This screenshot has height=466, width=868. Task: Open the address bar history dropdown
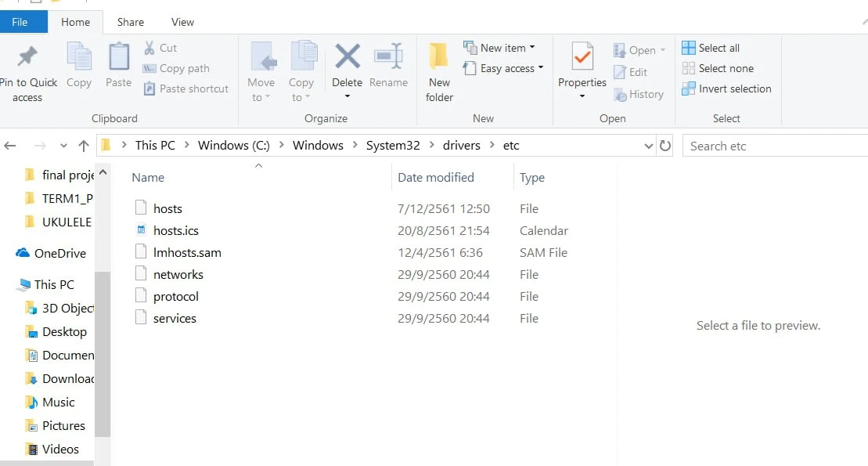pos(649,146)
